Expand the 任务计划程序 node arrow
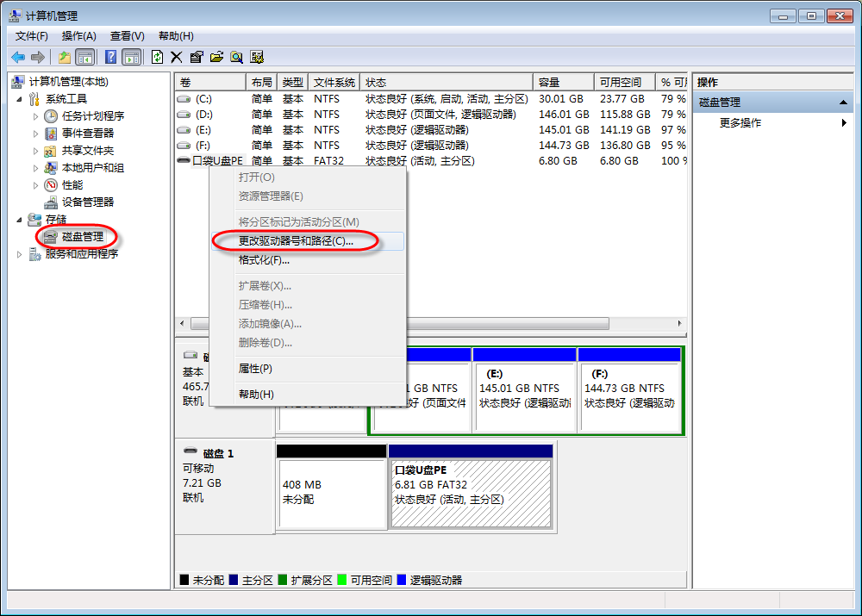Screen dimensions: 862x616 35,116
